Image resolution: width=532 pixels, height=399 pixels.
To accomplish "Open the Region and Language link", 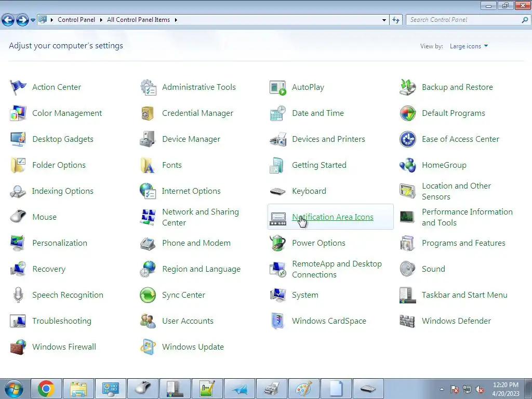I will [201, 269].
